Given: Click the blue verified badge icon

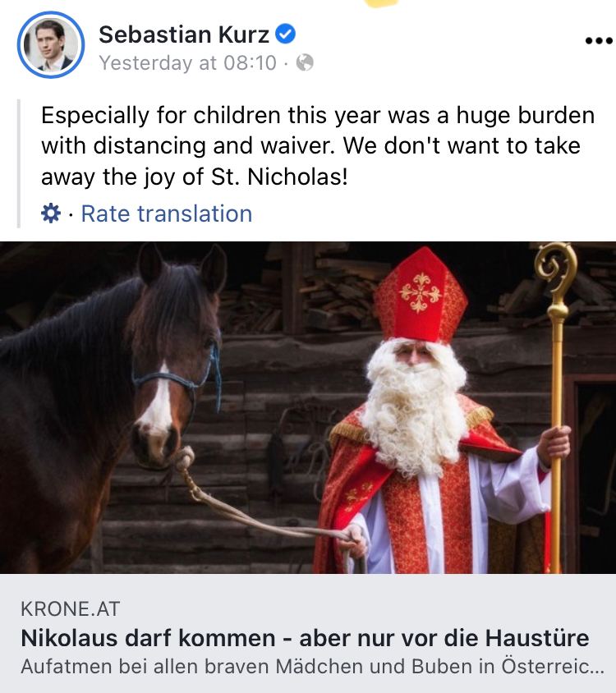Looking at the screenshot, I should pos(285,34).
